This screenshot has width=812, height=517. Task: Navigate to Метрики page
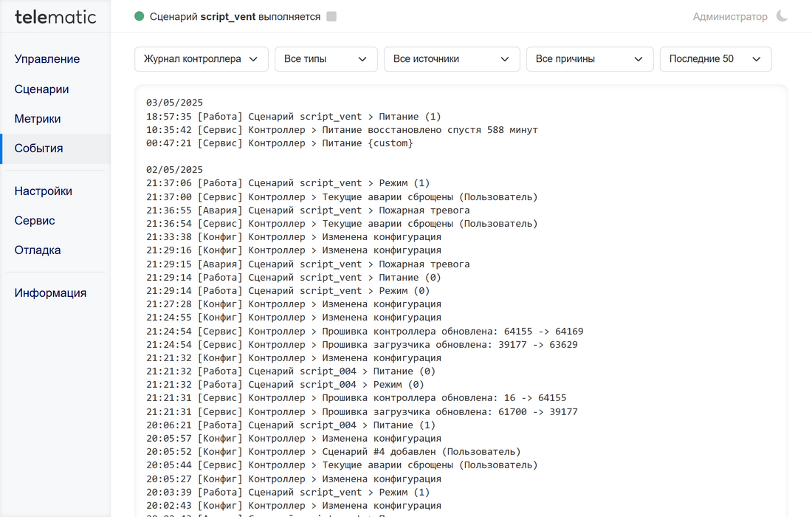click(38, 119)
